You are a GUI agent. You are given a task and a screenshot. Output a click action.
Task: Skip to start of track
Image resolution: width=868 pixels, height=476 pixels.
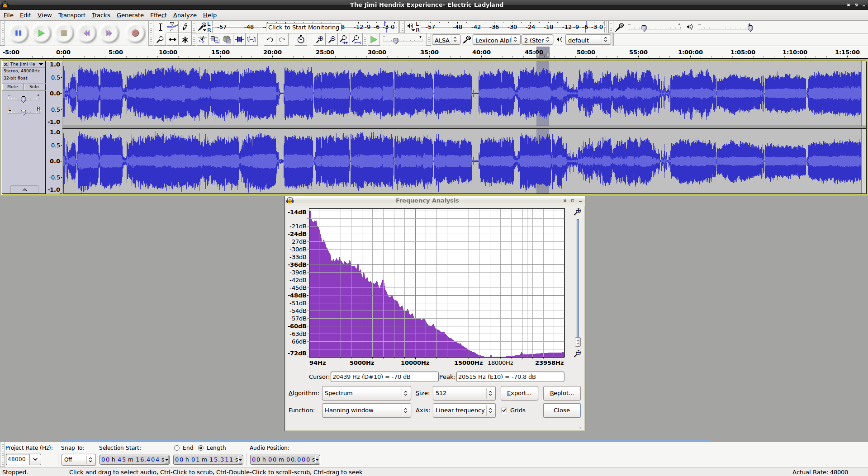pyautogui.click(x=86, y=33)
